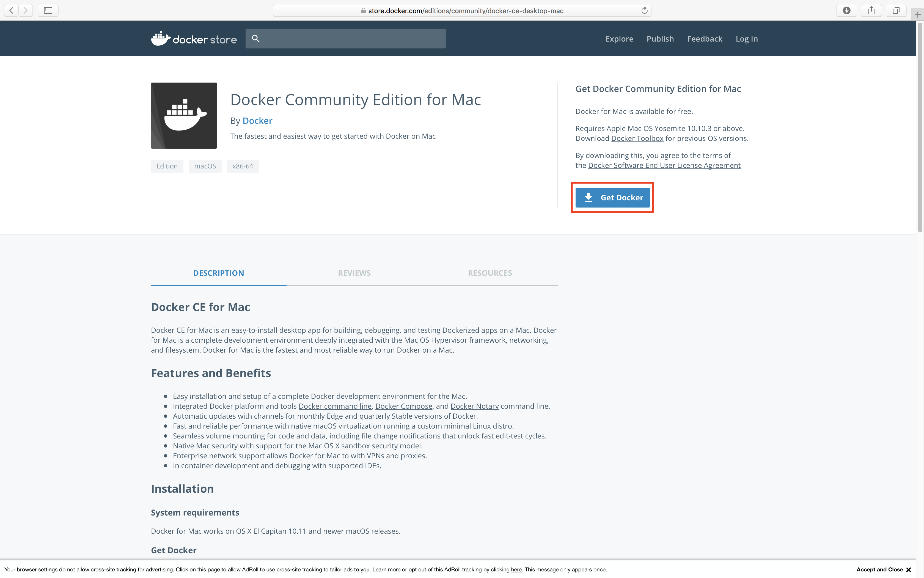This screenshot has height=578, width=924.
Task: Go back with Safari's back arrow
Action: (12, 10)
